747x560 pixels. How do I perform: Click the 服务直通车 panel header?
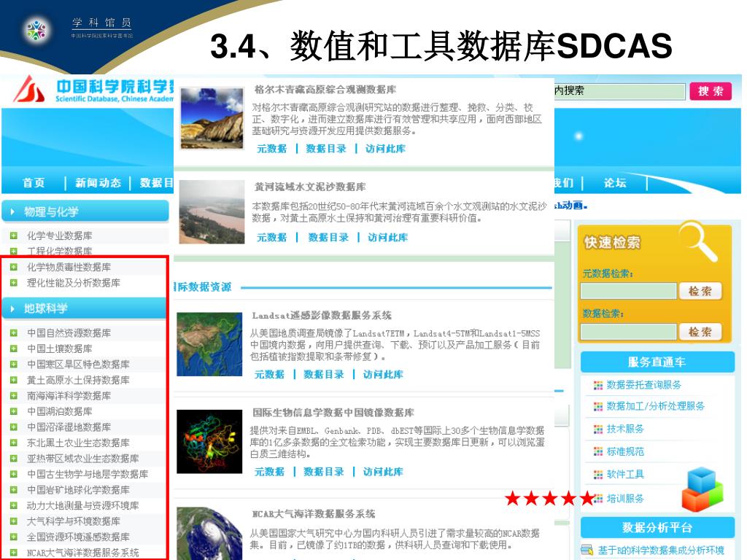(657, 362)
